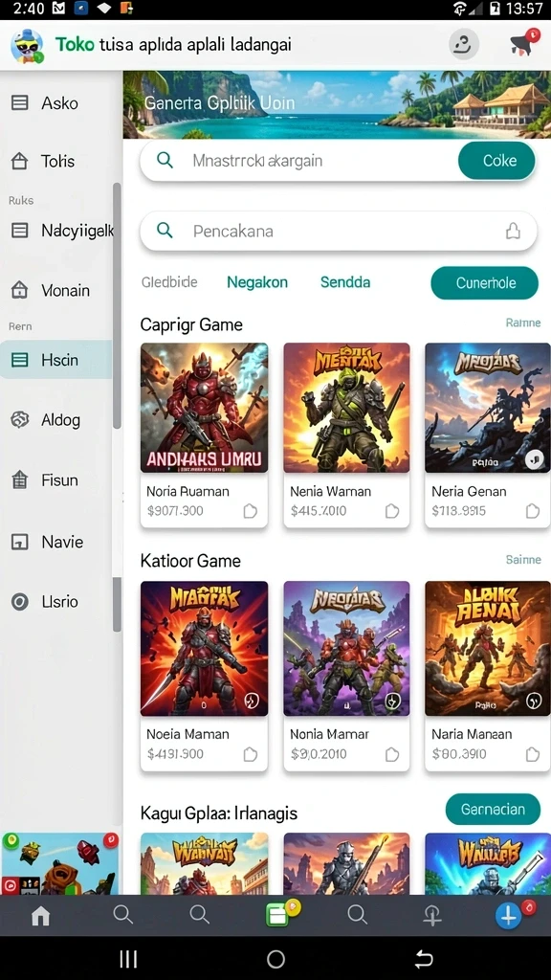Open the megaphone notifications icon in header
Screen dimensions: 551x980
click(521, 44)
